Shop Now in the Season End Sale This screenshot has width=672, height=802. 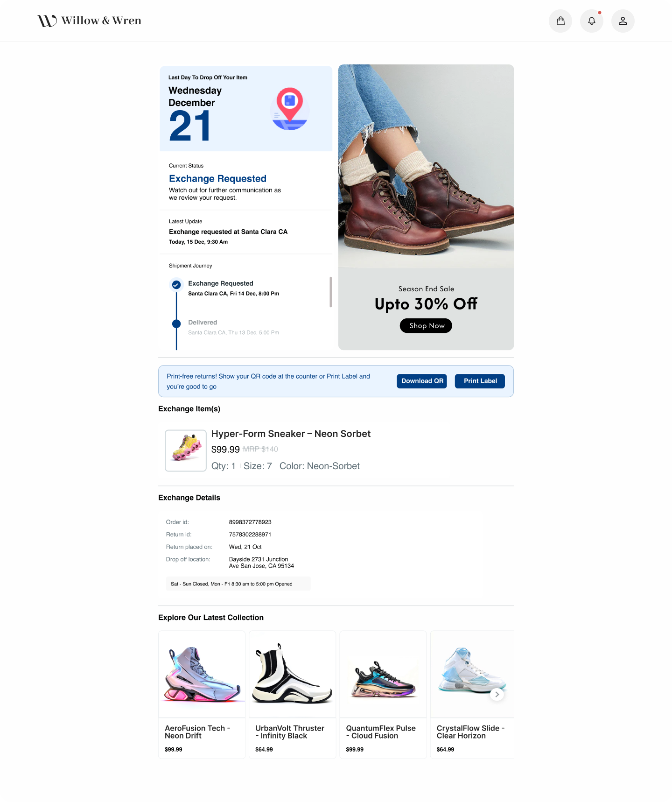[426, 325]
